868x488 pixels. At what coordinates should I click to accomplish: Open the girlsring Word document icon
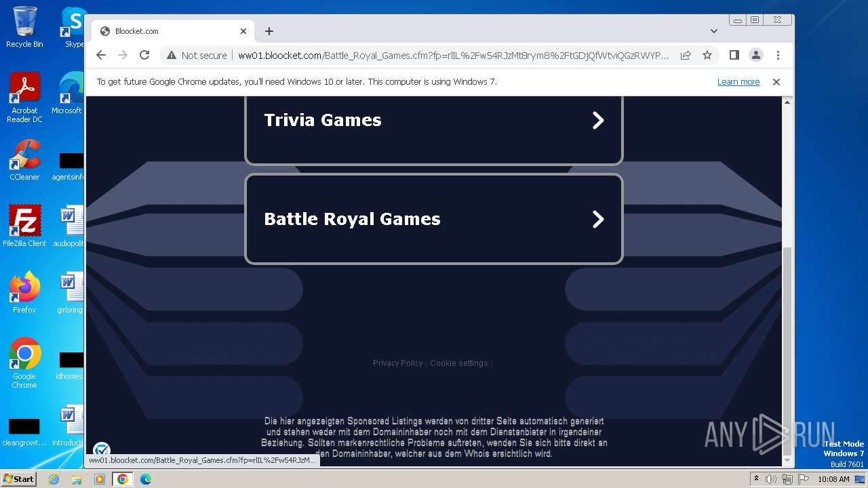[71, 293]
